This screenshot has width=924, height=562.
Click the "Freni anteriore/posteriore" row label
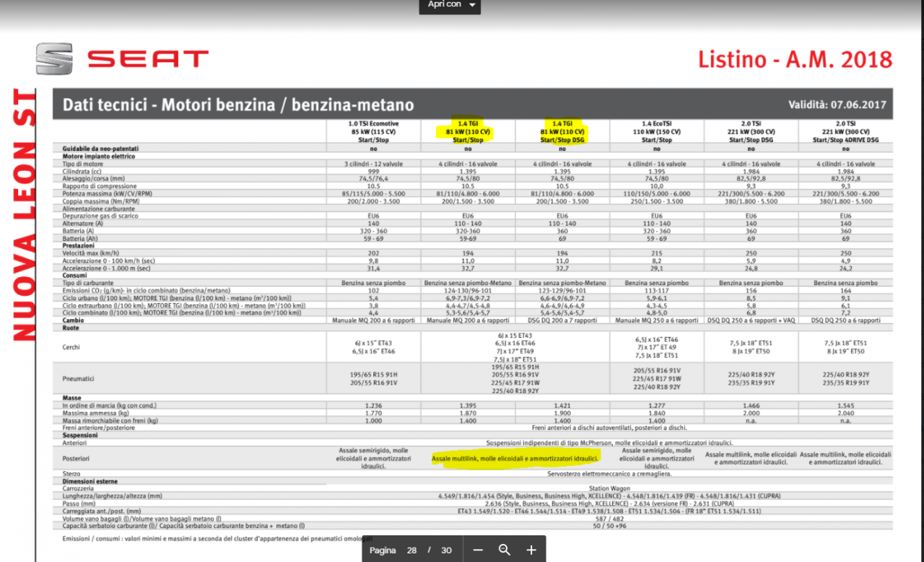click(98, 428)
